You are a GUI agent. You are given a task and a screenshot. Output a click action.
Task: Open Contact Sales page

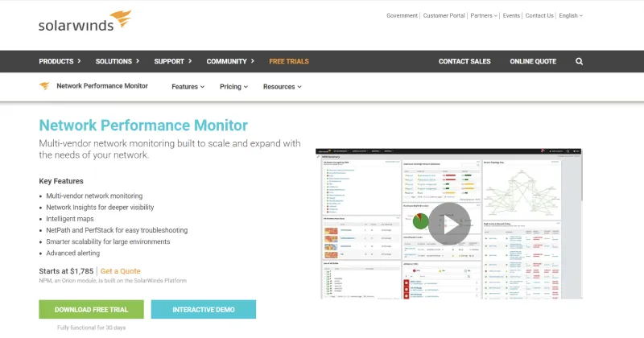pyautogui.click(x=464, y=61)
